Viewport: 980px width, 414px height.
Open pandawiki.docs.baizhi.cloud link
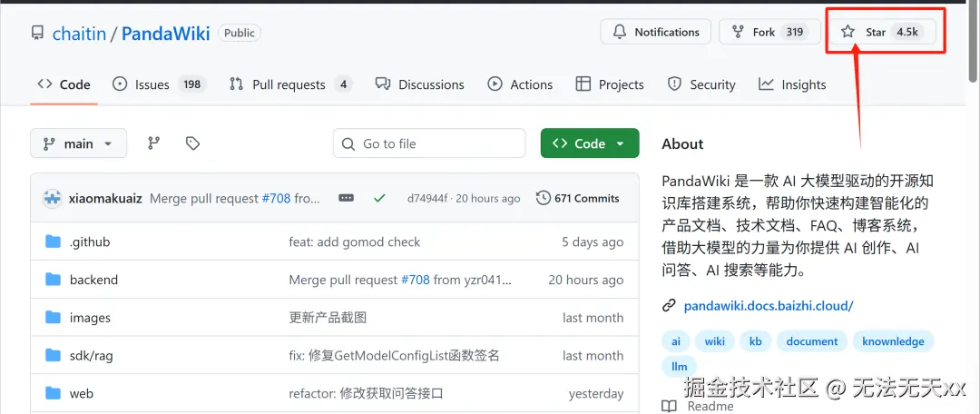pyautogui.click(x=769, y=306)
